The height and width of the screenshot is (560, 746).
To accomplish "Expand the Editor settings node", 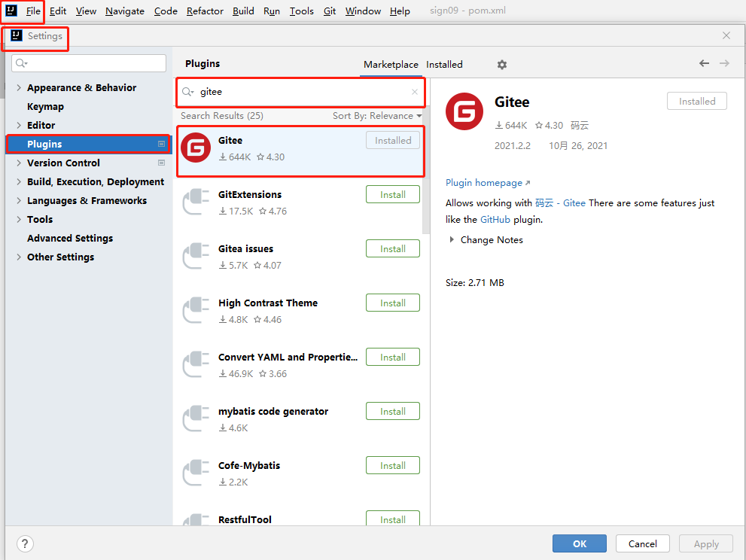I will pos(19,125).
